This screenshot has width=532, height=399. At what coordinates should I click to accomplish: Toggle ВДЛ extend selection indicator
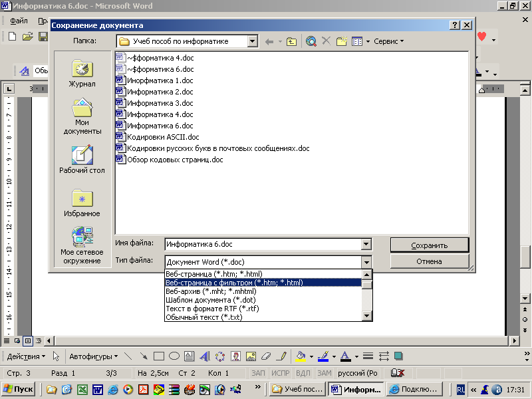pos(303,373)
